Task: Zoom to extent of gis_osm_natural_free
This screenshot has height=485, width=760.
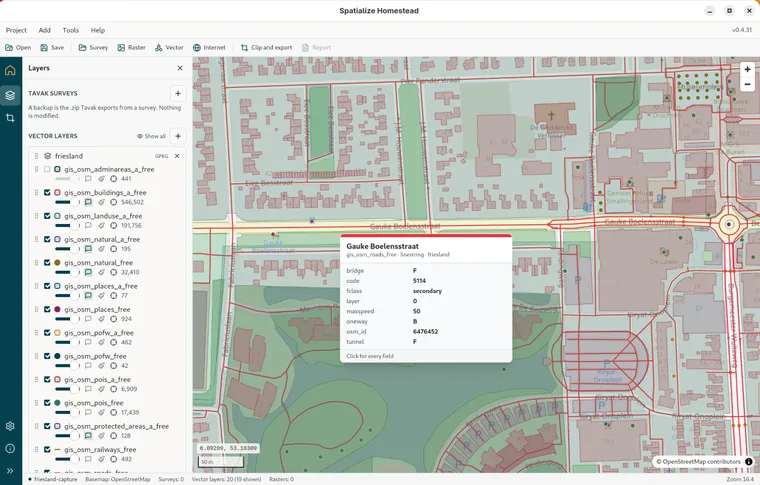Action: (x=113, y=272)
